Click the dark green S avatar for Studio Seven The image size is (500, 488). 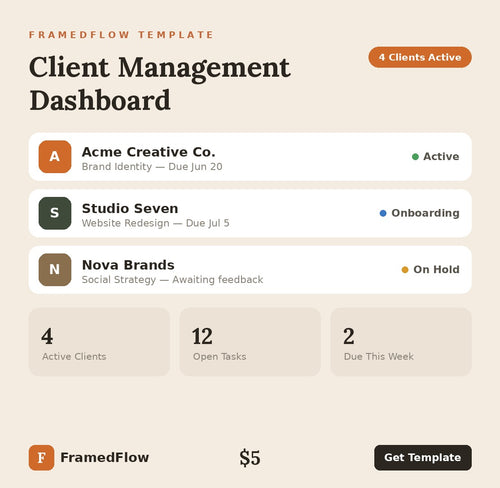(55, 213)
